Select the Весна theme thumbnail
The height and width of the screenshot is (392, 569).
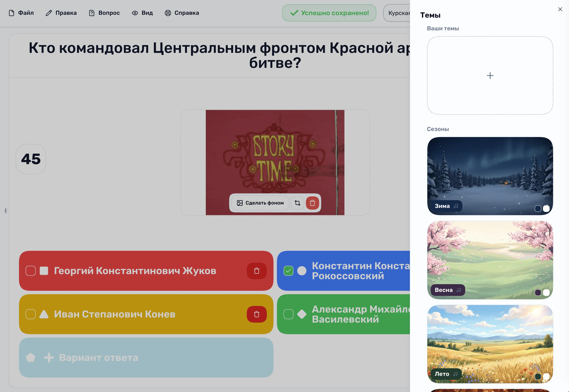[490, 260]
